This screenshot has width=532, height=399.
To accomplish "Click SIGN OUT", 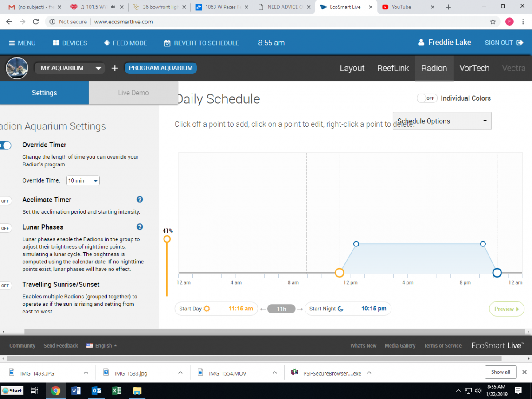I will (x=503, y=43).
